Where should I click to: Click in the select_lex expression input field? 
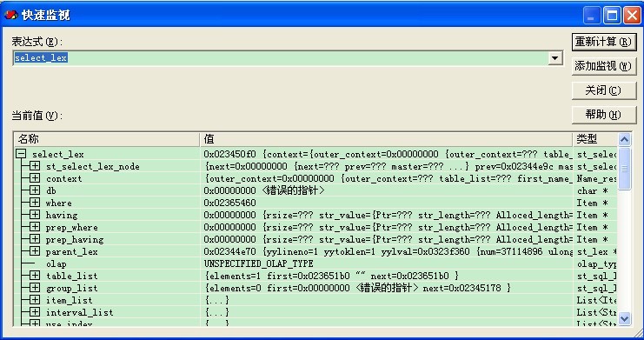(x=281, y=58)
